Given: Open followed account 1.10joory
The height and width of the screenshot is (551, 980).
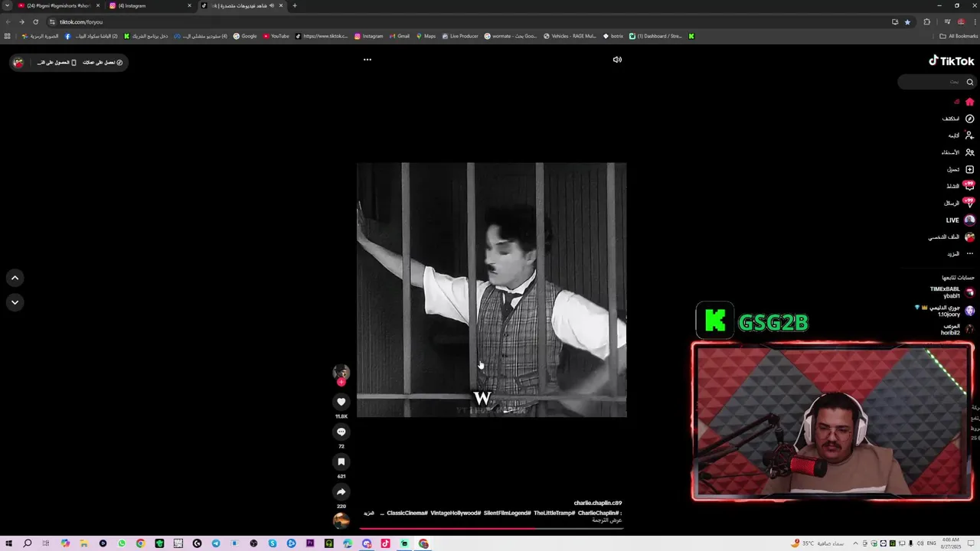Looking at the screenshot, I should (945, 311).
